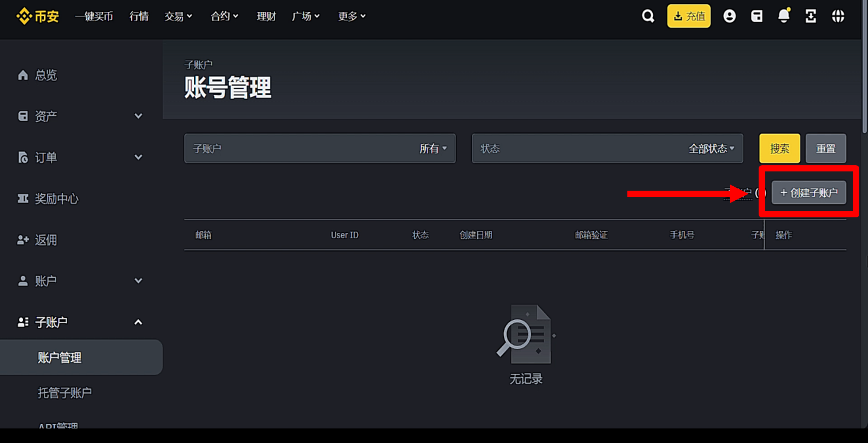Expand the 资产 sidebar section
The height and width of the screenshot is (443, 868).
138,115
